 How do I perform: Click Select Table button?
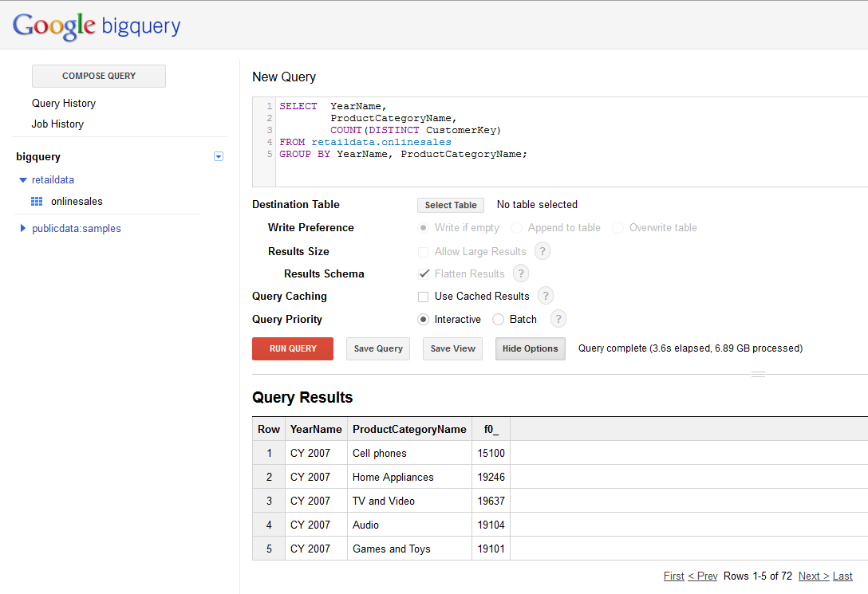click(x=451, y=205)
